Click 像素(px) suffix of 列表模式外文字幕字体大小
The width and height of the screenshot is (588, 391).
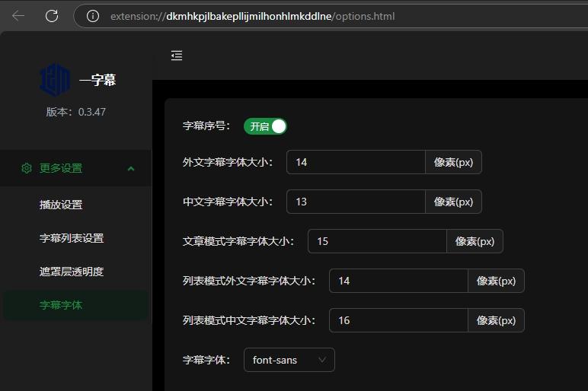point(496,281)
